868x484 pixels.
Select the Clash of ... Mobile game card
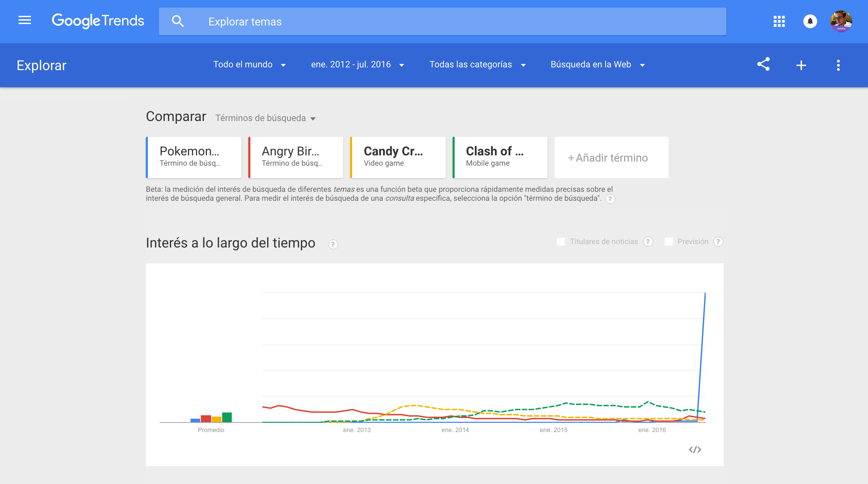pyautogui.click(x=500, y=157)
